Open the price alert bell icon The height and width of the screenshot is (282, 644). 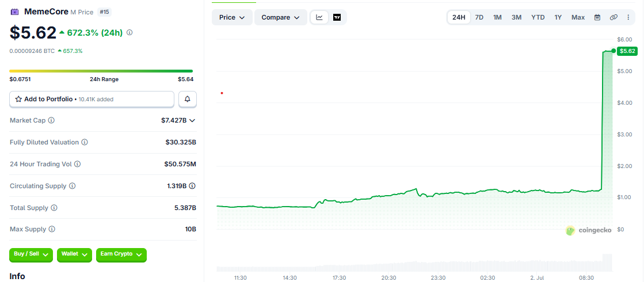point(188,99)
